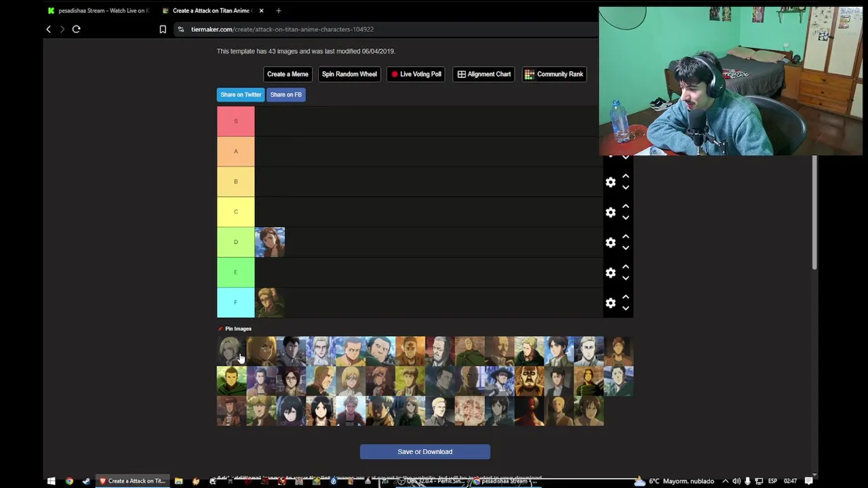This screenshot has width=868, height=488.
Task: Select the cyan F tier label
Action: point(236,302)
